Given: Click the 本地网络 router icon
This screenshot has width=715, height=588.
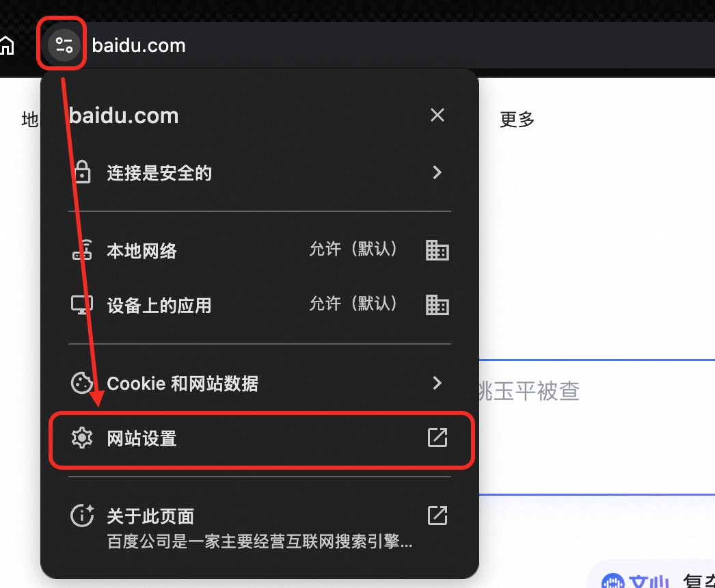Looking at the screenshot, I should (x=82, y=250).
